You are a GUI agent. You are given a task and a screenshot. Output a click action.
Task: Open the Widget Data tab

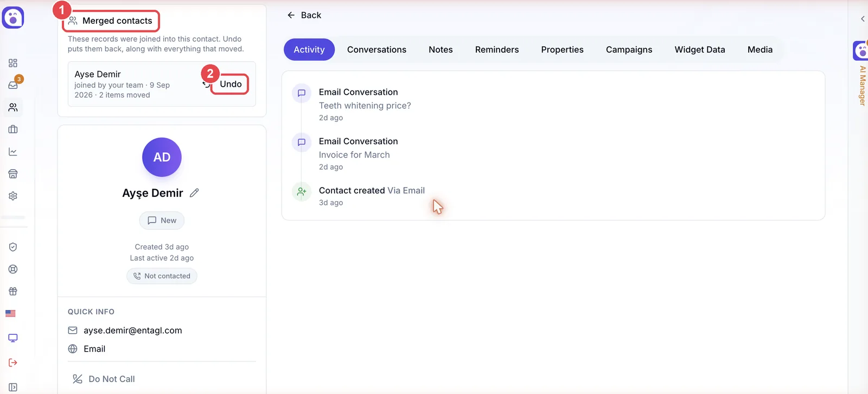700,49
